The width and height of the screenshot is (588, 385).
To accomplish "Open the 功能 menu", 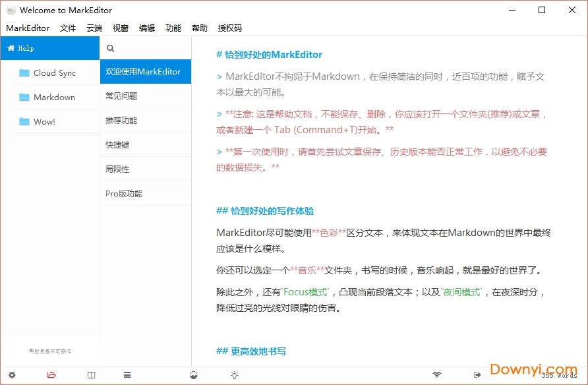I will (173, 28).
